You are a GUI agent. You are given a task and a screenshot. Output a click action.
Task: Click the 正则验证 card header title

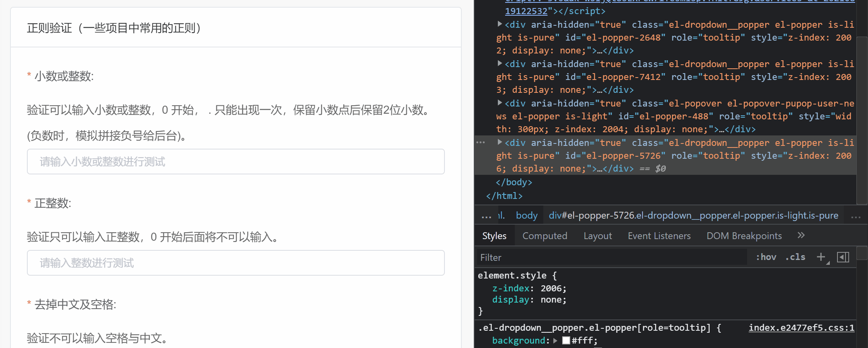pyautogui.click(x=114, y=28)
